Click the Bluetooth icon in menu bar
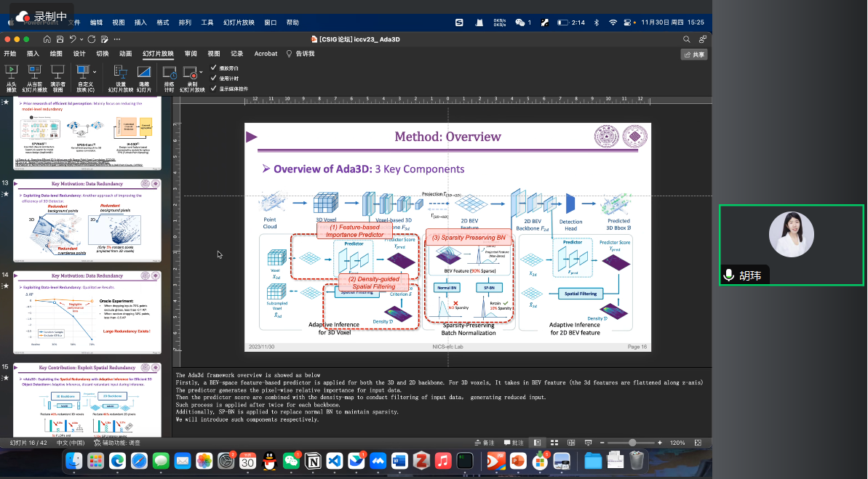Image resolution: width=868 pixels, height=479 pixels. click(x=597, y=23)
